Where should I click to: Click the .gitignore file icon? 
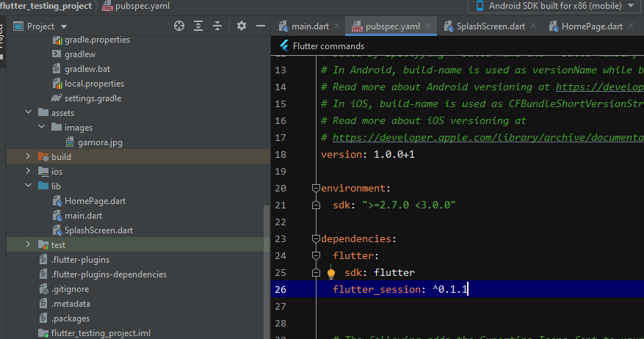[x=43, y=289]
